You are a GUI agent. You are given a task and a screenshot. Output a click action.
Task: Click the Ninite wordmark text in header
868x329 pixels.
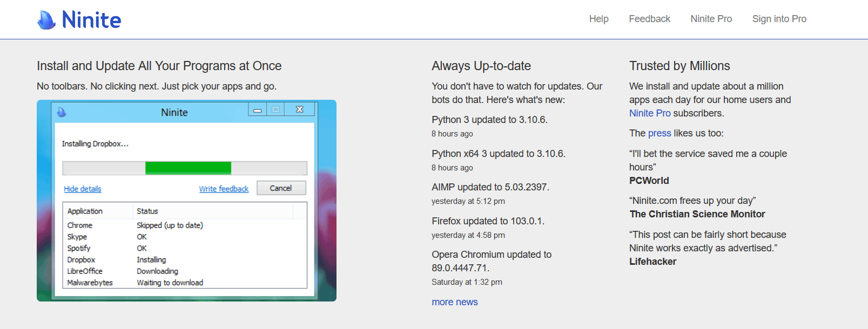click(x=91, y=20)
